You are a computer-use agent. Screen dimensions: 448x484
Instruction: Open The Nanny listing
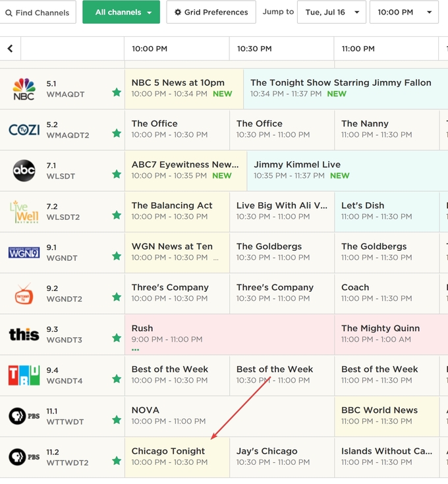click(387, 130)
